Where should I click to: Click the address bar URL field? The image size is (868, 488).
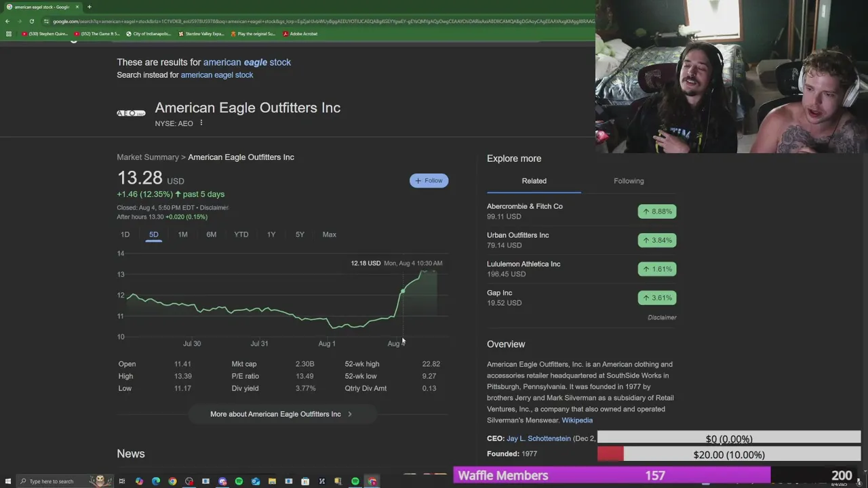319,21
